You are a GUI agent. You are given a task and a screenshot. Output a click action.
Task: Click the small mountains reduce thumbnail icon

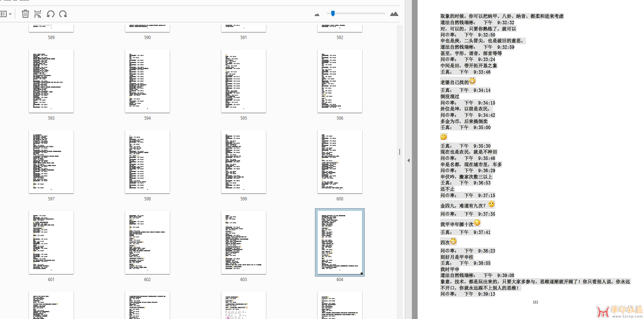[x=317, y=14]
